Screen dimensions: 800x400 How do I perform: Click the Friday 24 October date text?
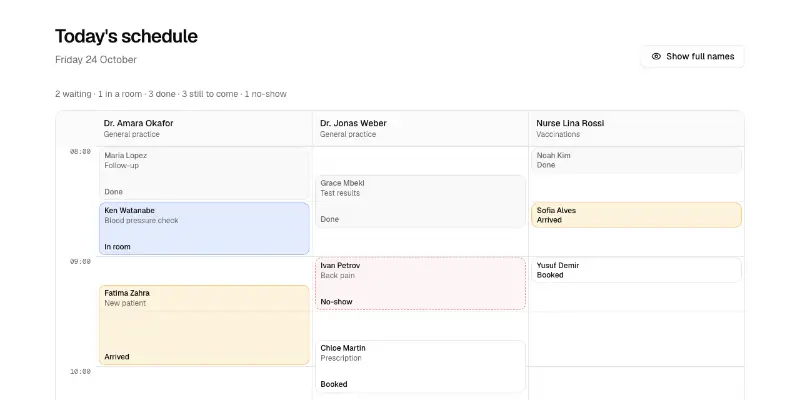(96, 60)
